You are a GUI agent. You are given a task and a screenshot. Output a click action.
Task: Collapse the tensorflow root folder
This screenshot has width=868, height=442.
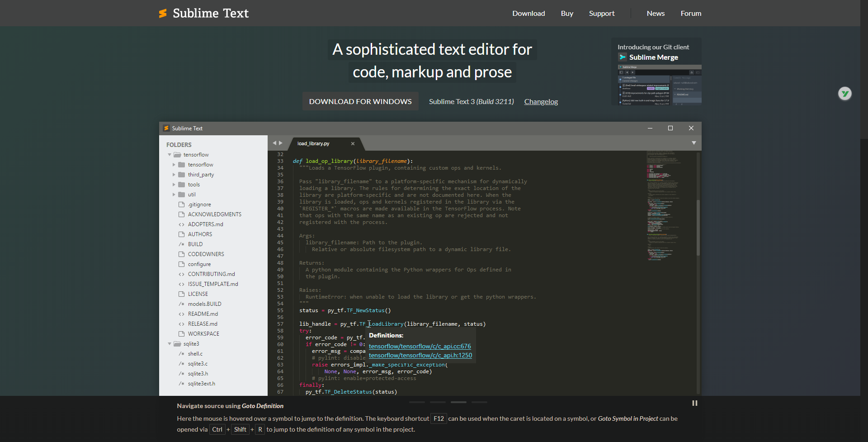click(x=170, y=155)
